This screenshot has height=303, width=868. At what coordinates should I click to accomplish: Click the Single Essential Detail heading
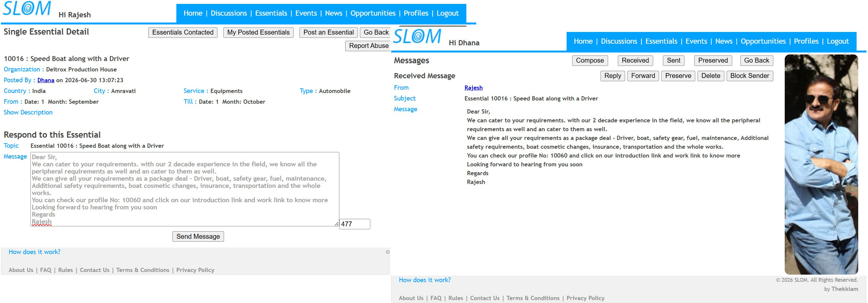pos(46,32)
